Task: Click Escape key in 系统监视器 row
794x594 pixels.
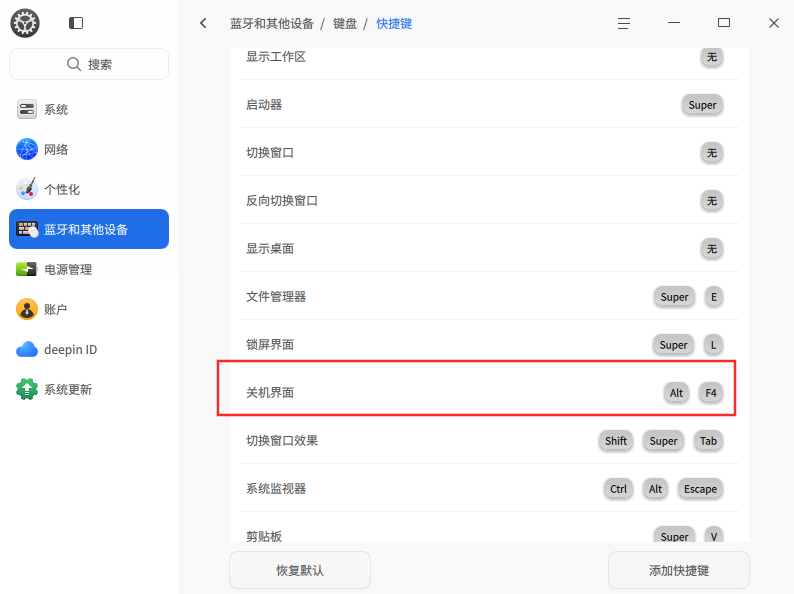Action: (x=700, y=489)
